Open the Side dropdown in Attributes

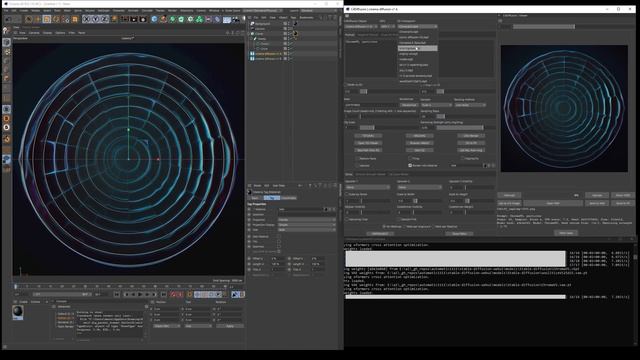(307, 230)
